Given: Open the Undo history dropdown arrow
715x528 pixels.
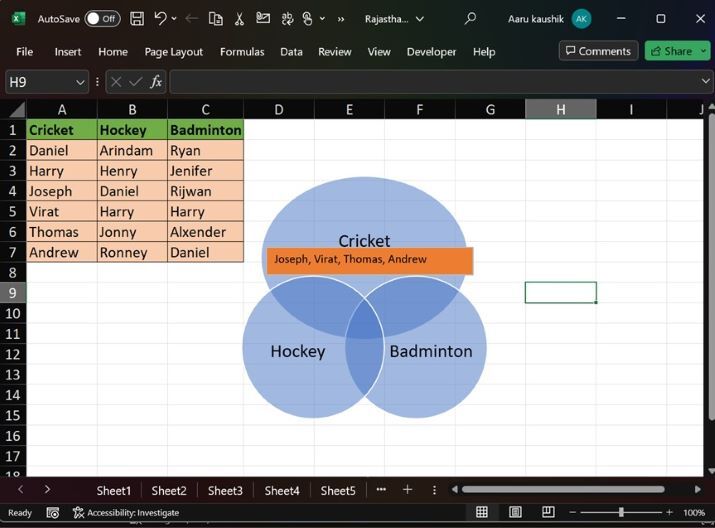Looking at the screenshot, I should click(174, 19).
